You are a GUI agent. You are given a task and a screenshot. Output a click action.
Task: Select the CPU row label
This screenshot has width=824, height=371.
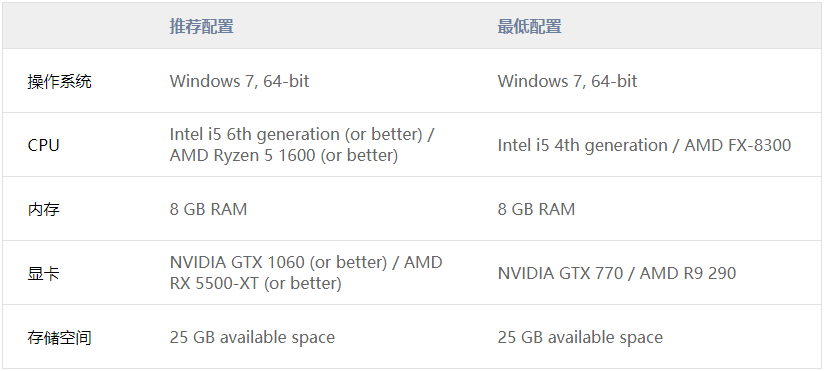pyautogui.click(x=43, y=146)
